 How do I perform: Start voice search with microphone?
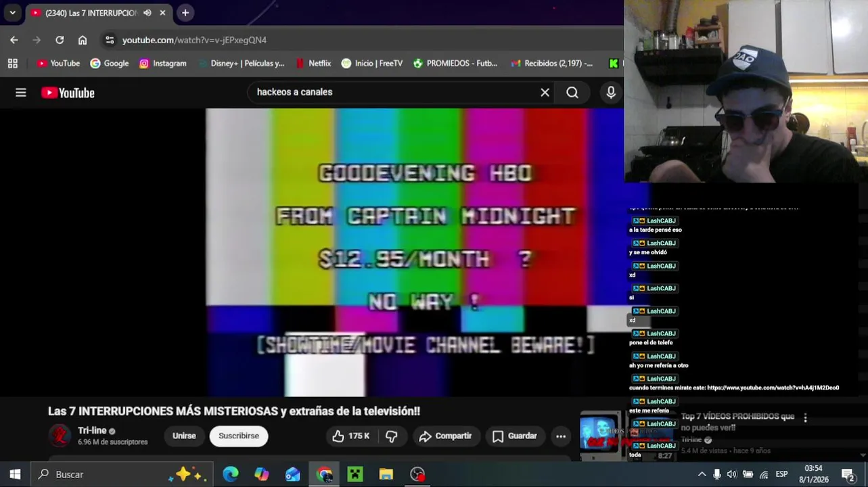pos(611,93)
